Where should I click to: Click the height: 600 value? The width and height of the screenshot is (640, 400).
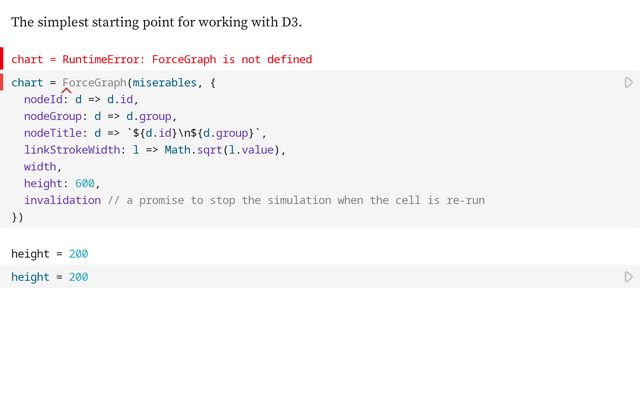click(x=87, y=183)
